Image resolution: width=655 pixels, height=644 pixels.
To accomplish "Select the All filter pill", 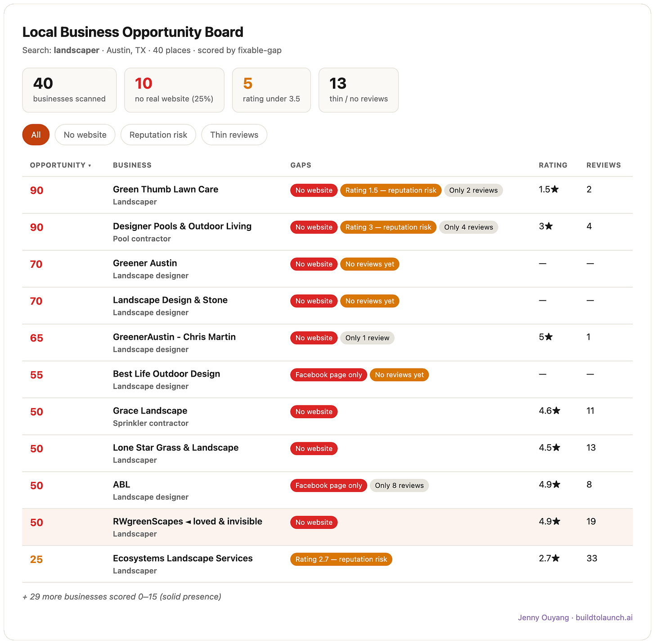I will (x=36, y=135).
